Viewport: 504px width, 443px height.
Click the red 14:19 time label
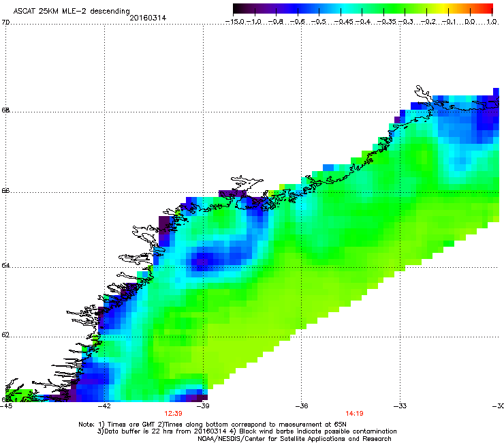[x=354, y=414]
